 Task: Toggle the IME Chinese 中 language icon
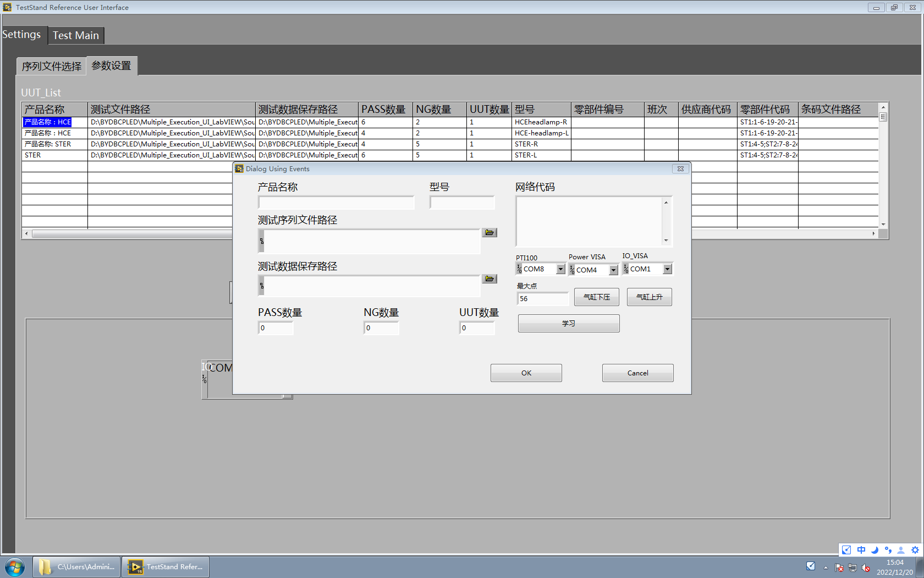click(x=861, y=550)
